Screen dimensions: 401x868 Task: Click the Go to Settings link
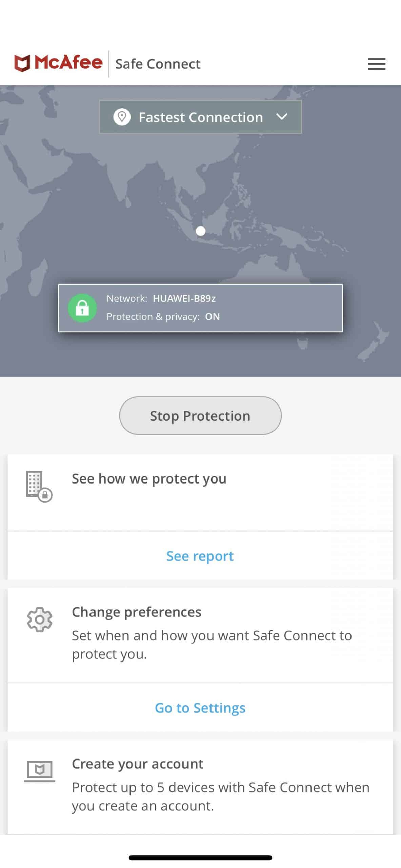(200, 708)
